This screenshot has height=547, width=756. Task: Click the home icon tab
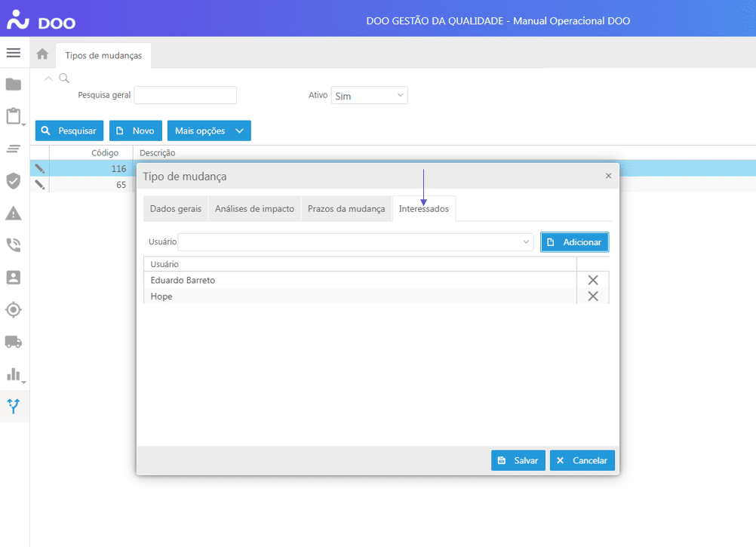[42, 54]
